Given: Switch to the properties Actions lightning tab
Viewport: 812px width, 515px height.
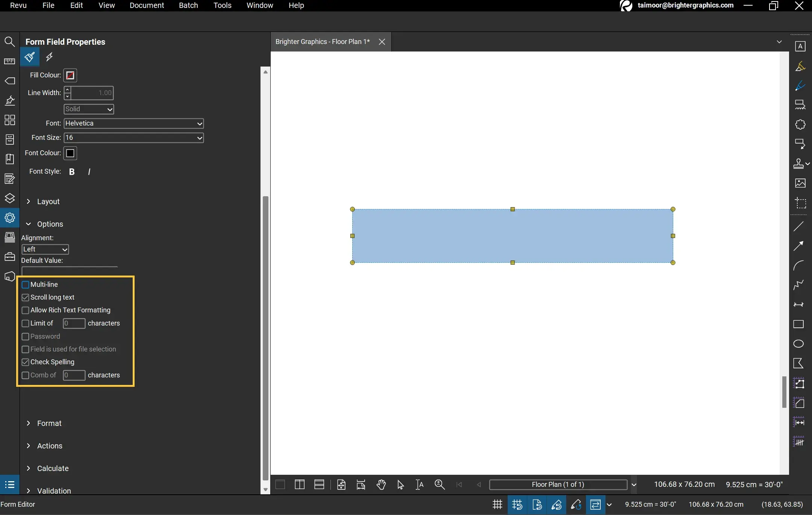Looking at the screenshot, I should [49, 57].
